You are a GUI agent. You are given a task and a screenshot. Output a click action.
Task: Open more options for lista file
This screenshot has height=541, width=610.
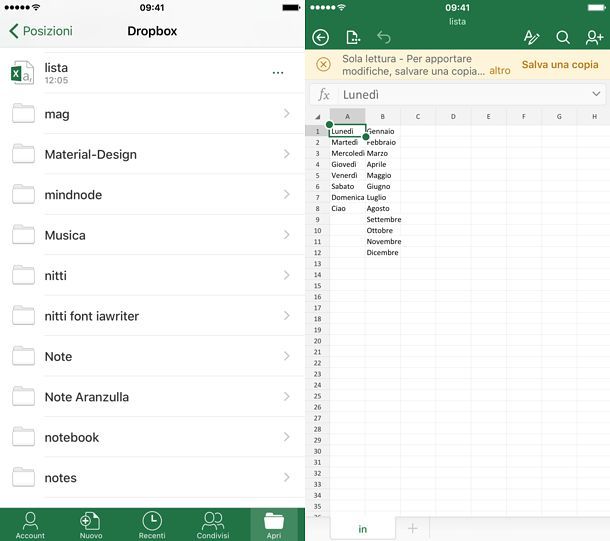click(278, 73)
